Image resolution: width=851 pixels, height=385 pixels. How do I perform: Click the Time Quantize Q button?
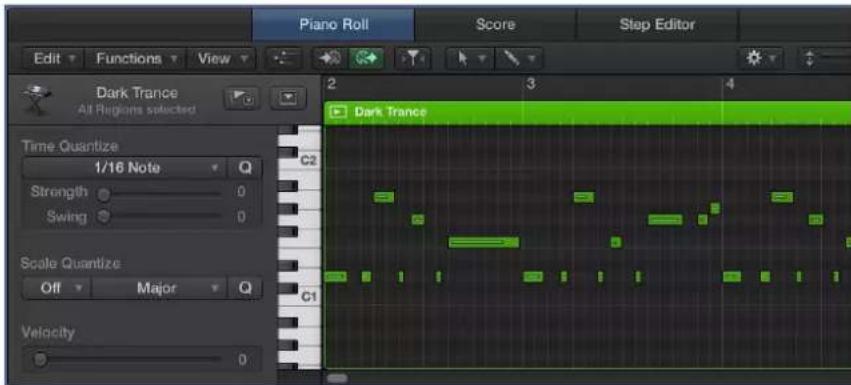coord(245,168)
